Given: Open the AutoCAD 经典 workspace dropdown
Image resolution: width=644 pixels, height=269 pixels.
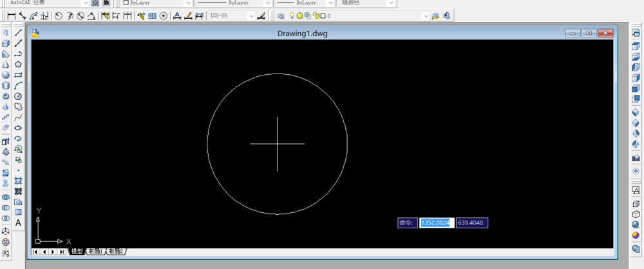Looking at the screenshot, I should click(x=85, y=3).
